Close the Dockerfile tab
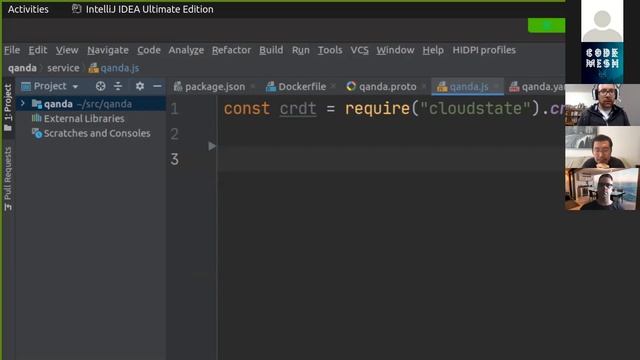This screenshot has width=640, height=360. tap(333, 87)
